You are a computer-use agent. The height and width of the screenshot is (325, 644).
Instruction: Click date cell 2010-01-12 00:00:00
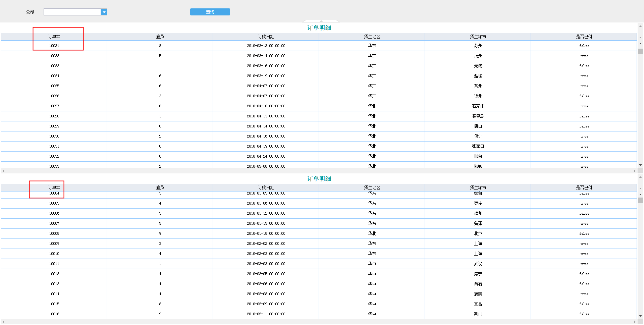point(266,213)
